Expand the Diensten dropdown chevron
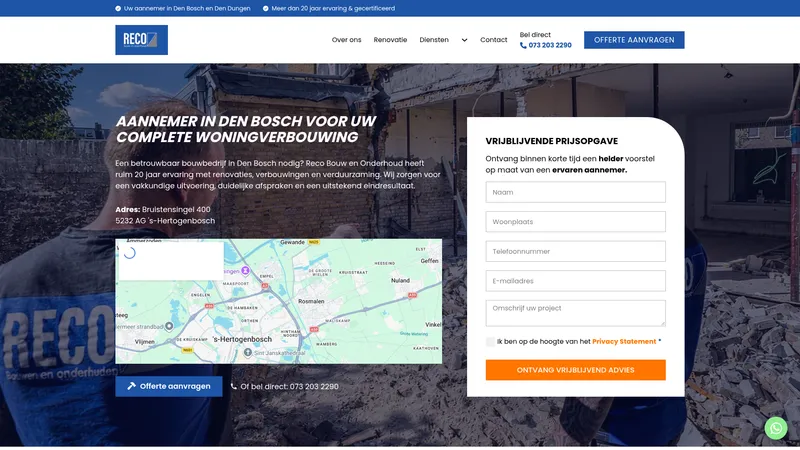The image size is (800, 450). [x=464, y=40]
